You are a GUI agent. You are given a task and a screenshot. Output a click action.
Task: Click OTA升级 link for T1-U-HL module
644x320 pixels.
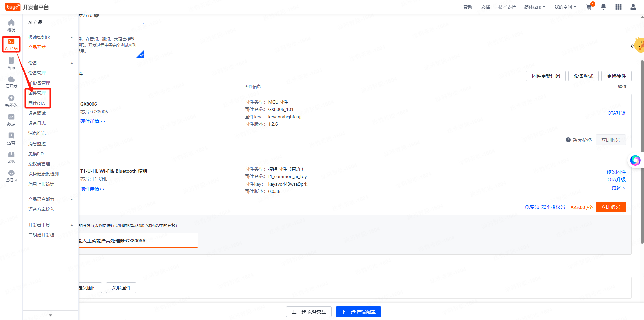click(616, 179)
